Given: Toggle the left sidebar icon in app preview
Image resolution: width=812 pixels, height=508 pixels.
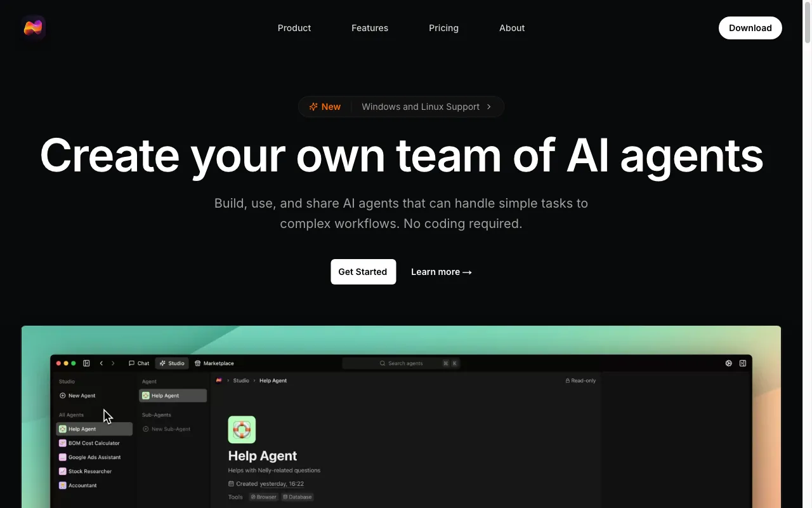Looking at the screenshot, I should tap(86, 363).
